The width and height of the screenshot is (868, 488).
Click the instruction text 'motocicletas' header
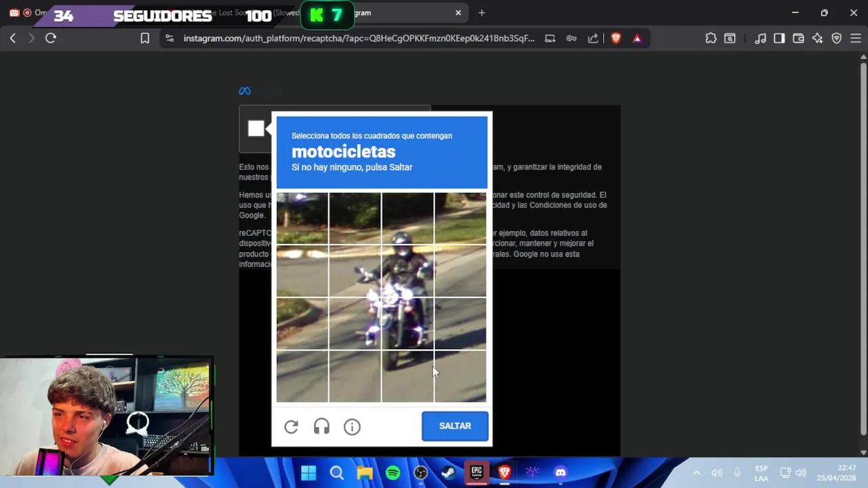[x=343, y=152]
